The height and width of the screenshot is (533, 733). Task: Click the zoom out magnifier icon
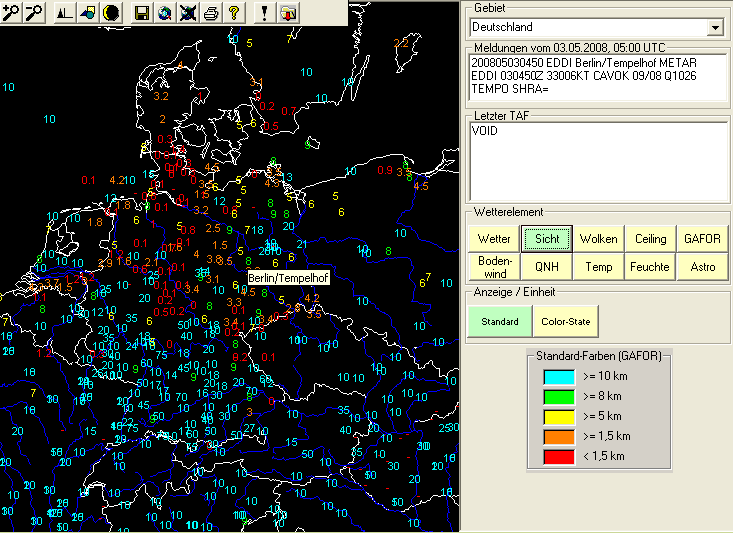pyautogui.click(x=34, y=12)
